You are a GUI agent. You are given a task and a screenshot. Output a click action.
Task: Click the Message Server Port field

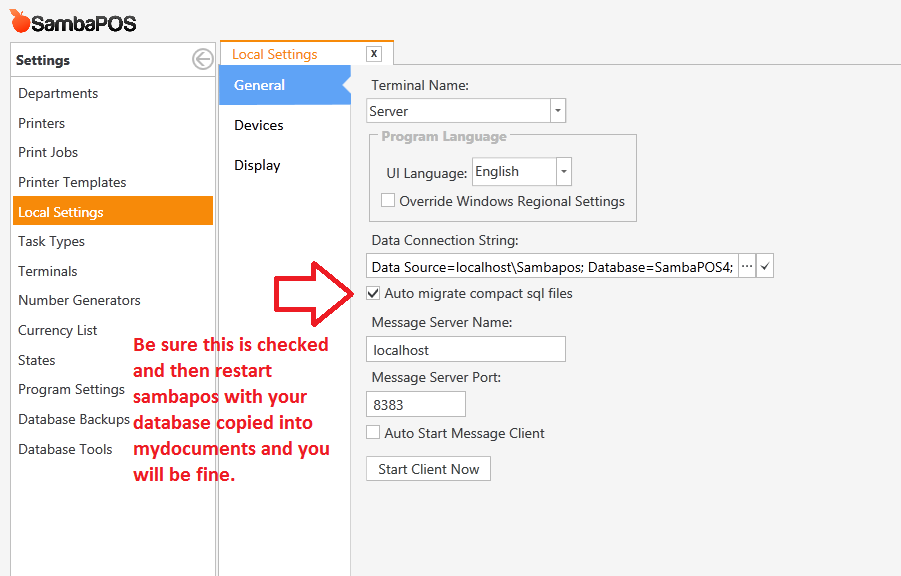click(416, 405)
